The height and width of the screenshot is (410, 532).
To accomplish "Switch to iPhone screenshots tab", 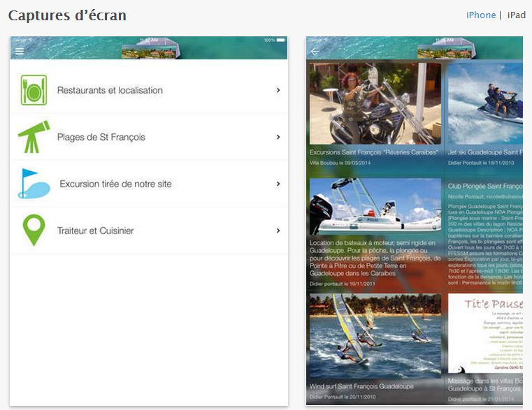I will click(480, 15).
